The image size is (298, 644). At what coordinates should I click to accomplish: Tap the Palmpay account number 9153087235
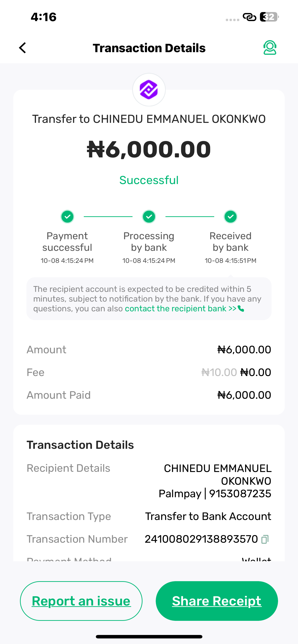pyautogui.click(x=240, y=494)
